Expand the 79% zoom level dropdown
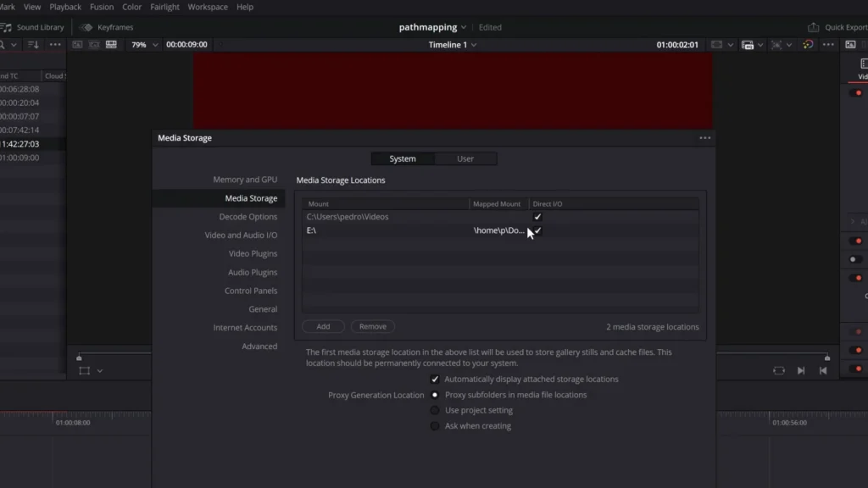The height and width of the screenshot is (488, 868). [x=155, y=45]
